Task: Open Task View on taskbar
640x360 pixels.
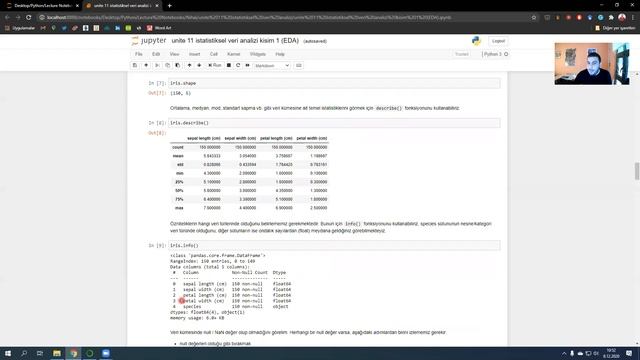Action: coord(40,353)
